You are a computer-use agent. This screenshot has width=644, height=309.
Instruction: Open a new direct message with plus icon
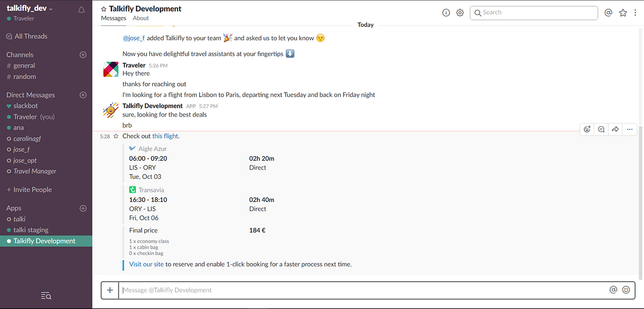pos(83,95)
